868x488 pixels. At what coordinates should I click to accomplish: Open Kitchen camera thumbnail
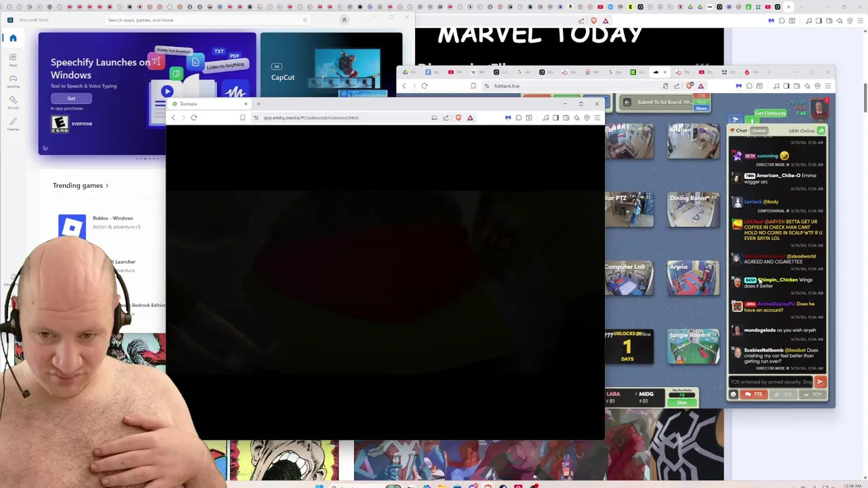[x=693, y=141]
